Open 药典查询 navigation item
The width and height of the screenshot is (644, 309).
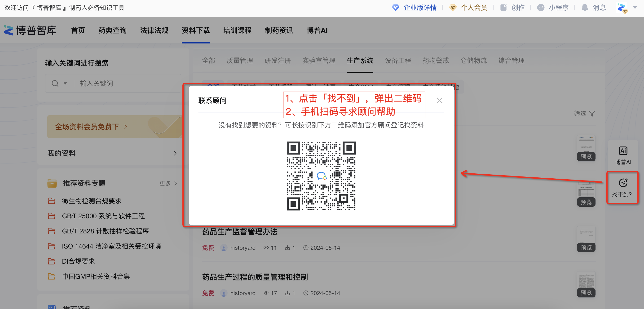tap(113, 30)
